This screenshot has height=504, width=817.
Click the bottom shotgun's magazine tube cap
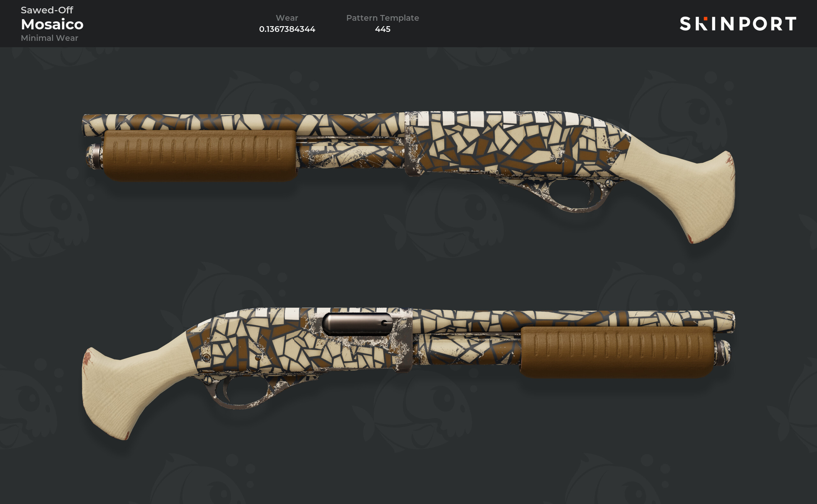coord(722,353)
